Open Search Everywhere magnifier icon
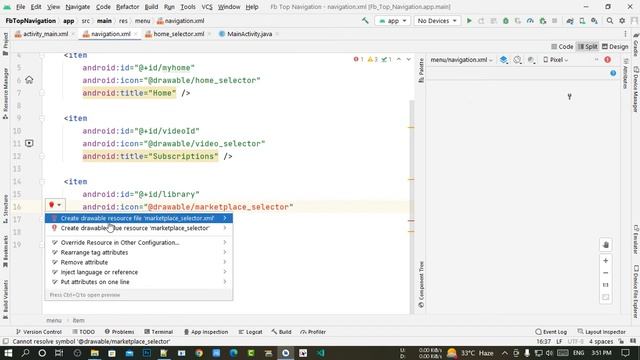 click(609, 20)
